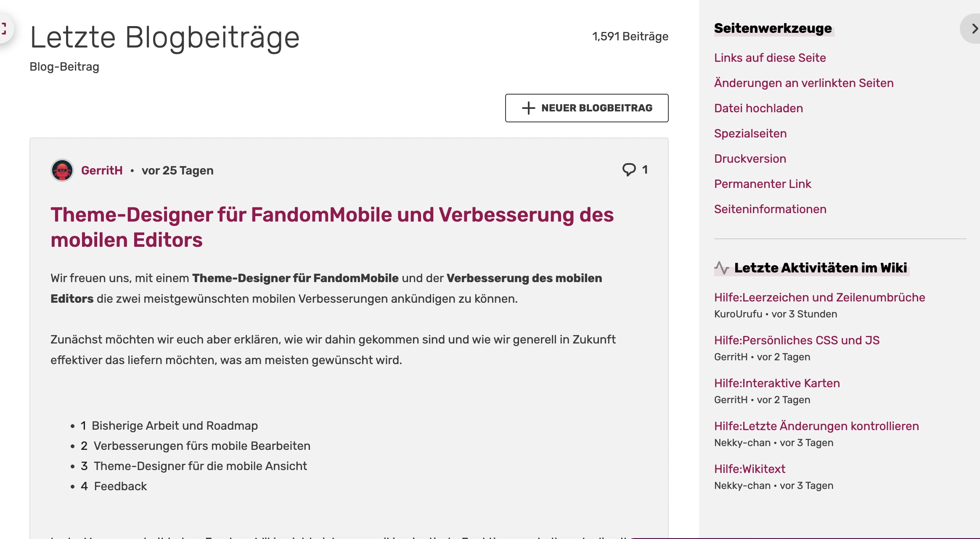Viewport: 980px width, 539px height.
Task: Open the Druckversion of the page
Action: click(x=750, y=159)
